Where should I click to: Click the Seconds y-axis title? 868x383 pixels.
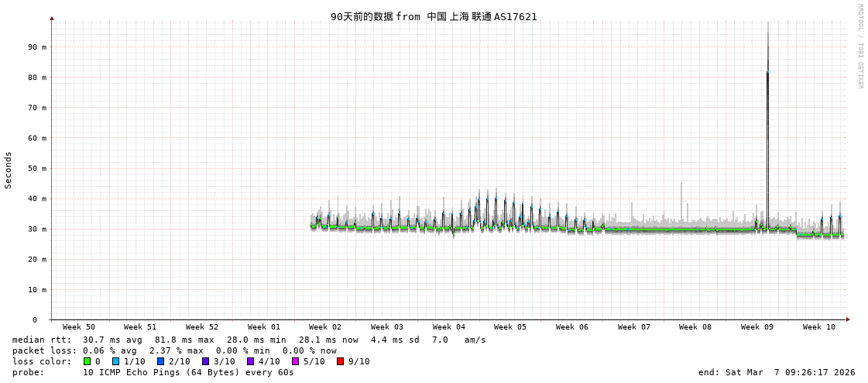tap(9, 170)
